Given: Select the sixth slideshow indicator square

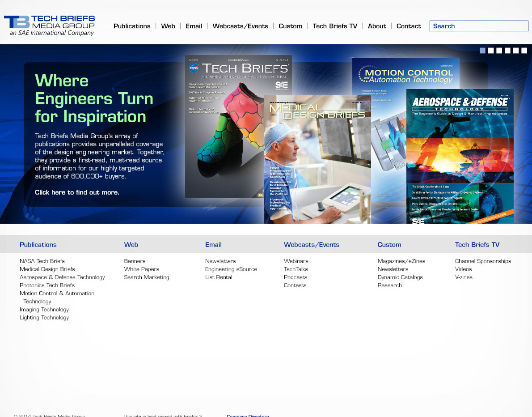Looking at the screenshot, I should pos(524,51).
